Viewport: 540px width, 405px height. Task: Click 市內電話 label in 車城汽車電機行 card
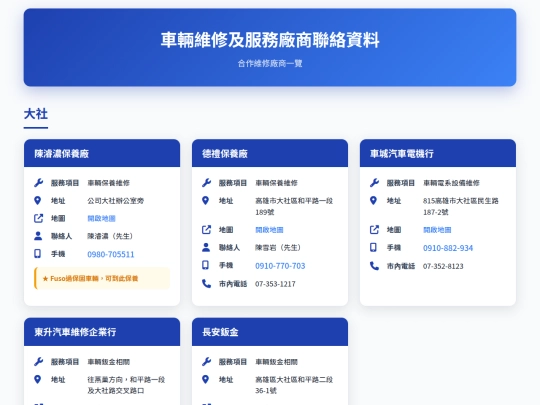pos(401,266)
